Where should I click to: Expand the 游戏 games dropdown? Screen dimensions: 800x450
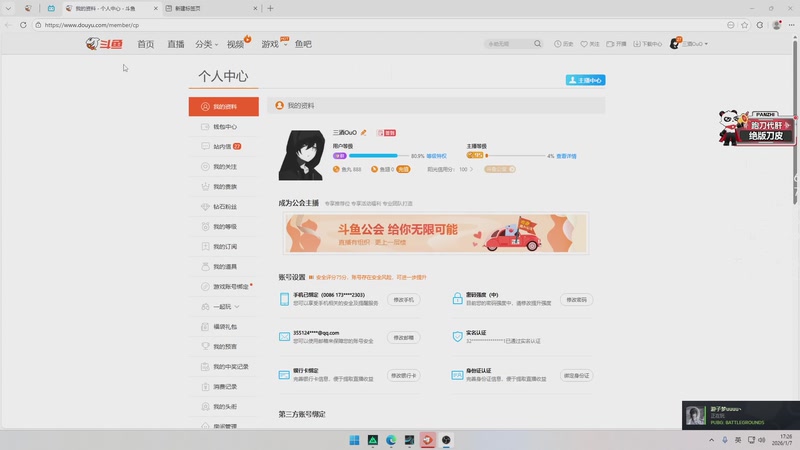click(274, 44)
